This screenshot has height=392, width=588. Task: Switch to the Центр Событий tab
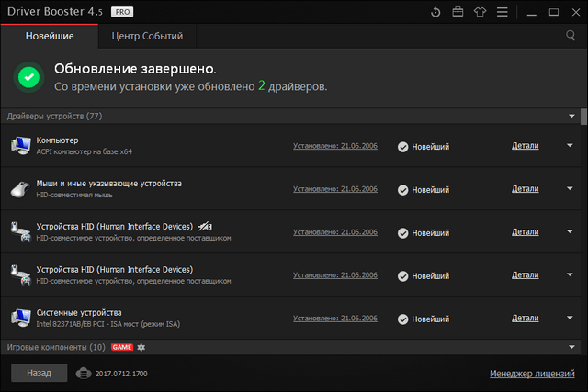[x=147, y=36]
